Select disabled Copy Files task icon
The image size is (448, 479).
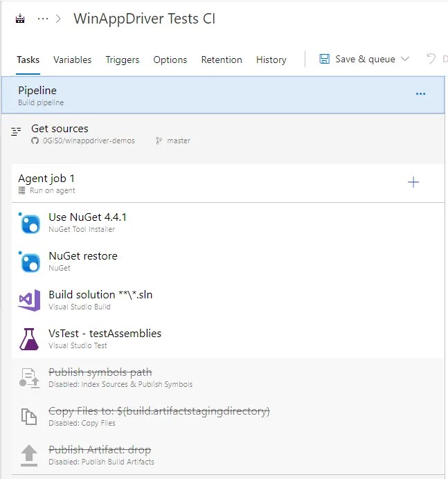pyautogui.click(x=29, y=417)
